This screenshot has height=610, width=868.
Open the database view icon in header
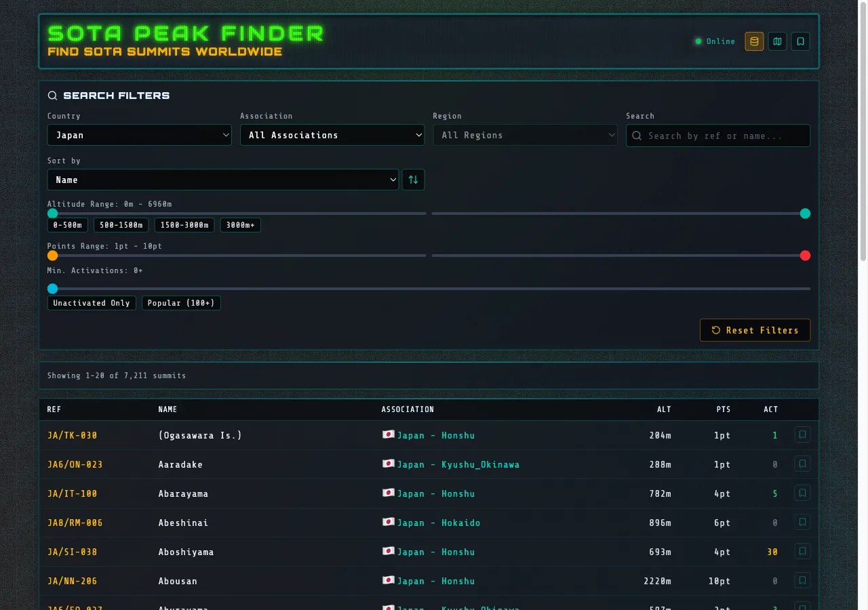pyautogui.click(x=754, y=41)
